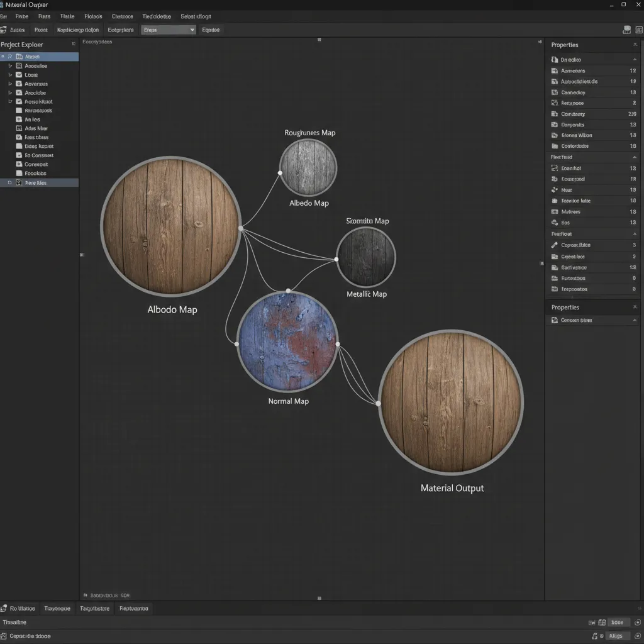Click the music note icon in bottom bar

coord(594,636)
